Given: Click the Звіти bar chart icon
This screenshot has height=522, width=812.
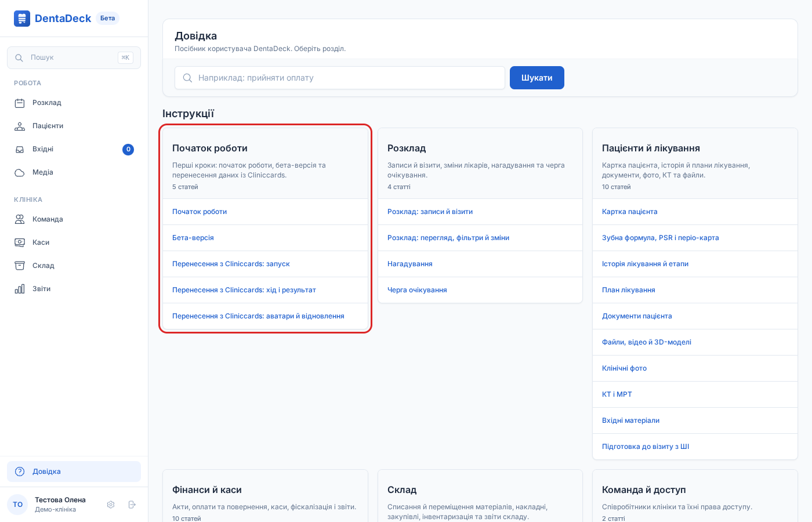Looking at the screenshot, I should tap(20, 289).
